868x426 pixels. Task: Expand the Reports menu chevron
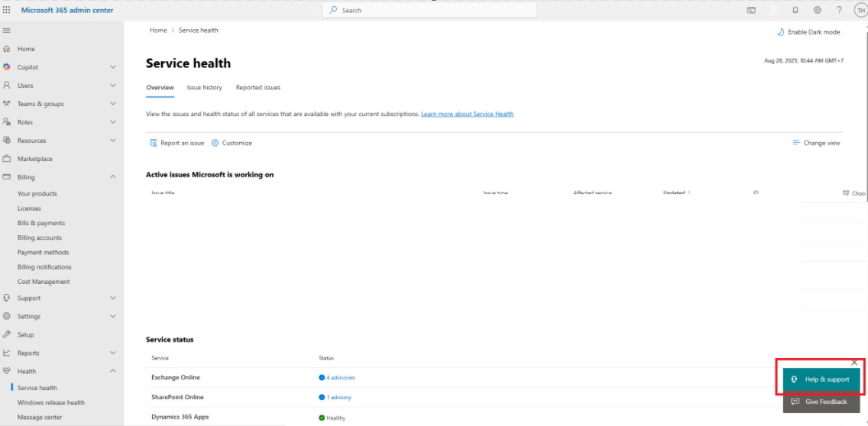pyautogui.click(x=113, y=353)
